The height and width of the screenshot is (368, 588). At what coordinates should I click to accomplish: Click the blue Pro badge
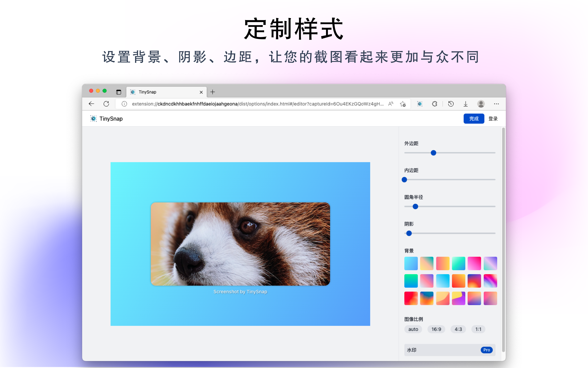coord(487,350)
